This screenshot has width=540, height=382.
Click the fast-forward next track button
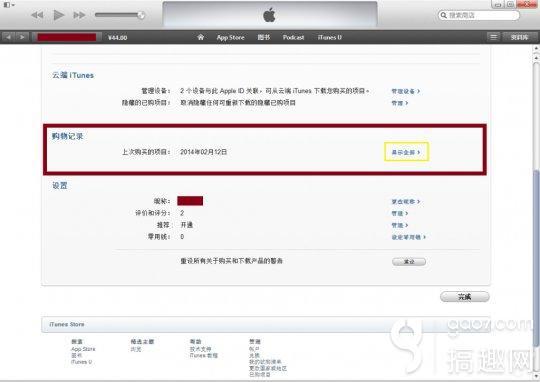coord(80,15)
